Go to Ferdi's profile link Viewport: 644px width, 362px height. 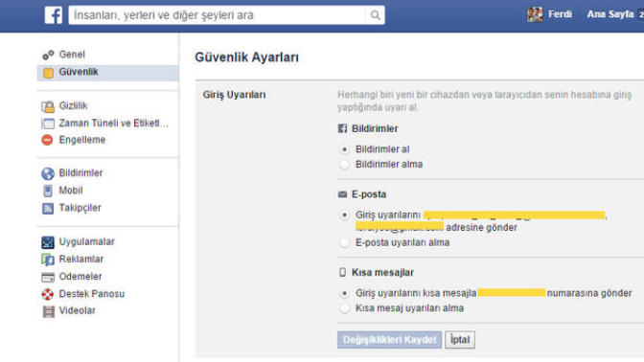point(561,14)
